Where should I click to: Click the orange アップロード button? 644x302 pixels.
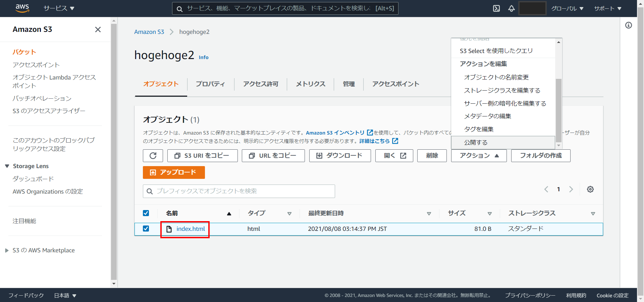(x=174, y=172)
